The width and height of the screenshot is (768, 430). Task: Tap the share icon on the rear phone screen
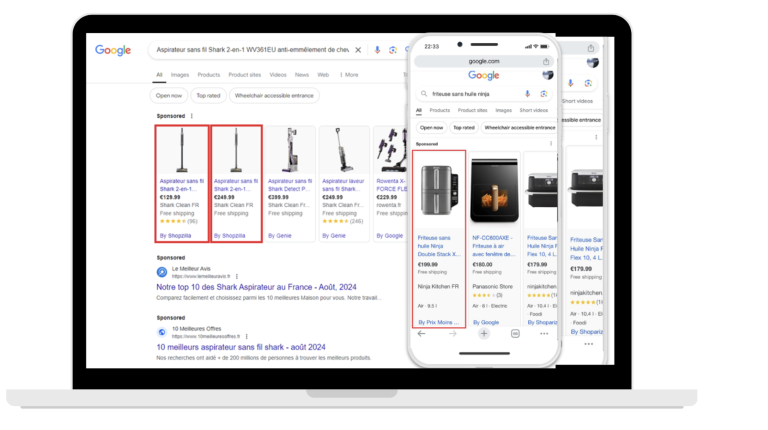pos(591,48)
